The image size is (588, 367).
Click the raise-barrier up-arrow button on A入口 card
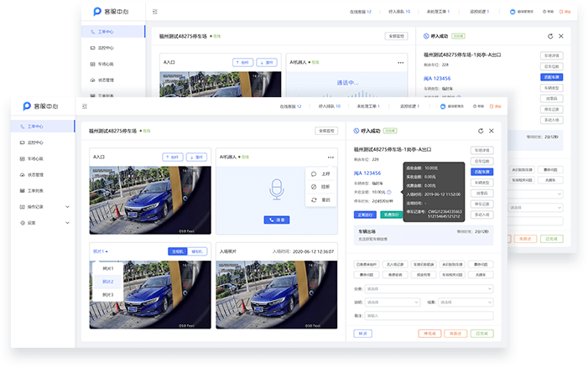pyautogui.click(x=173, y=157)
